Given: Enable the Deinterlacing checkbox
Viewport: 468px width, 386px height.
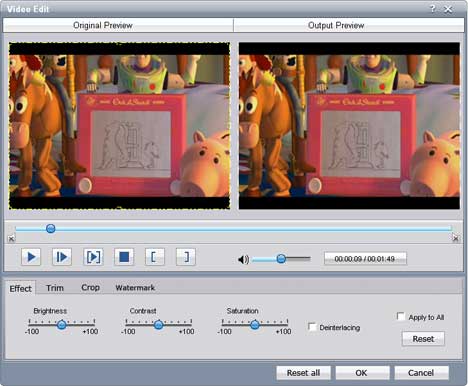Looking at the screenshot, I should pos(312,327).
